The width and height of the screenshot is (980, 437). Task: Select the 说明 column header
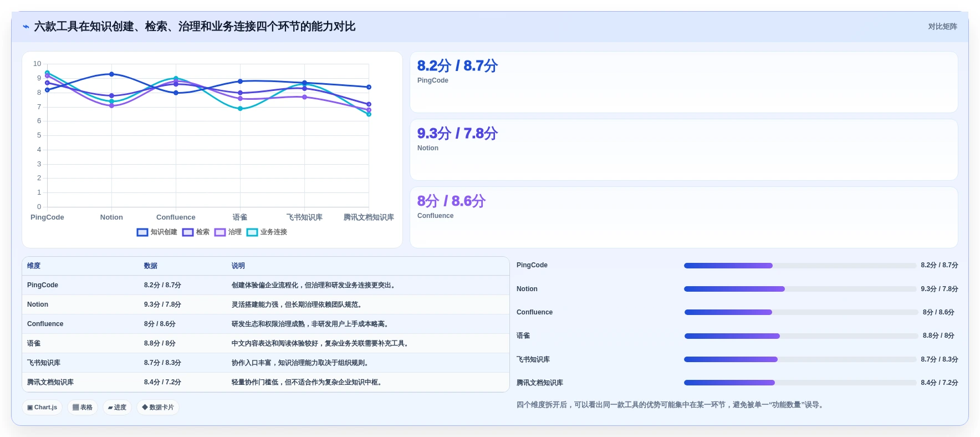click(x=238, y=266)
